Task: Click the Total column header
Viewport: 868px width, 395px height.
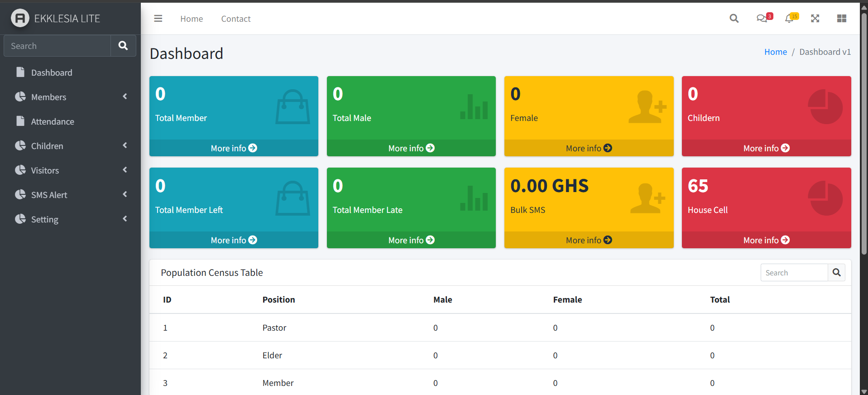Action: (x=720, y=299)
